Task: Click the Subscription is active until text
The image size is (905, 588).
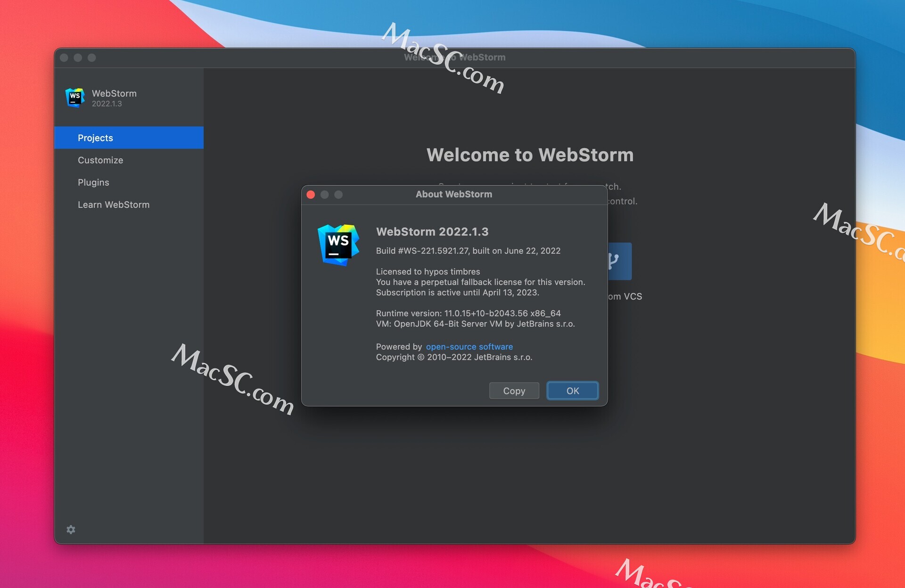Action: click(x=457, y=293)
